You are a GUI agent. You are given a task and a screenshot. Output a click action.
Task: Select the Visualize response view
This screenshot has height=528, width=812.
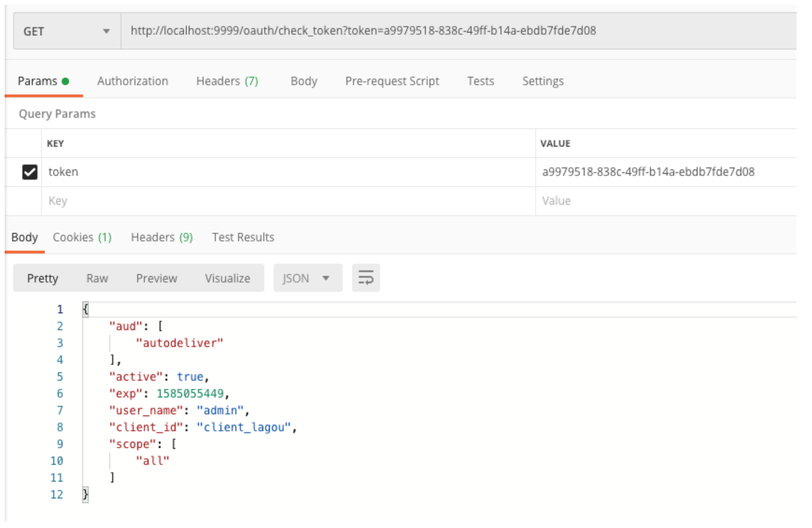coord(227,278)
